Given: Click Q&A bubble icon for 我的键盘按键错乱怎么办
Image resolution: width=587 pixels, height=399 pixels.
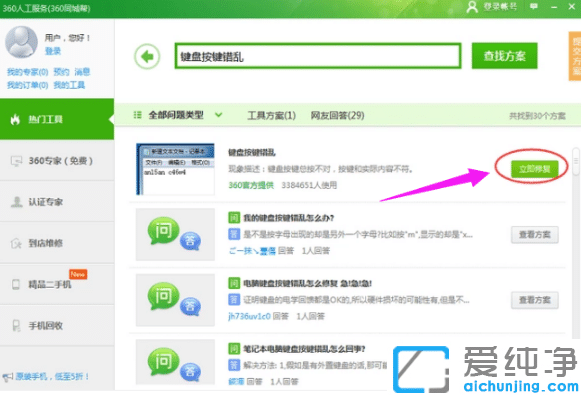Looking at the screenshot, I should pos(175,234).
